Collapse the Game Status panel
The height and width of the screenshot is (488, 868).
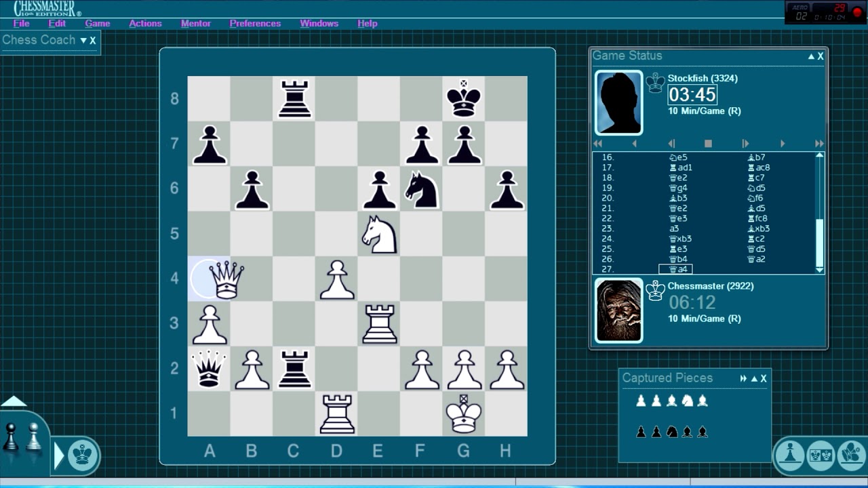pos(811,56)
